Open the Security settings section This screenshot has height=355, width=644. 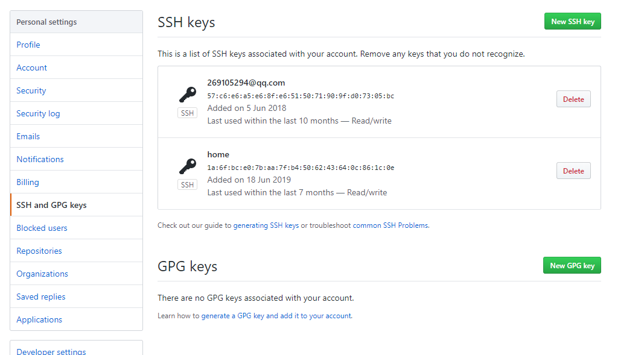[31, 90]
